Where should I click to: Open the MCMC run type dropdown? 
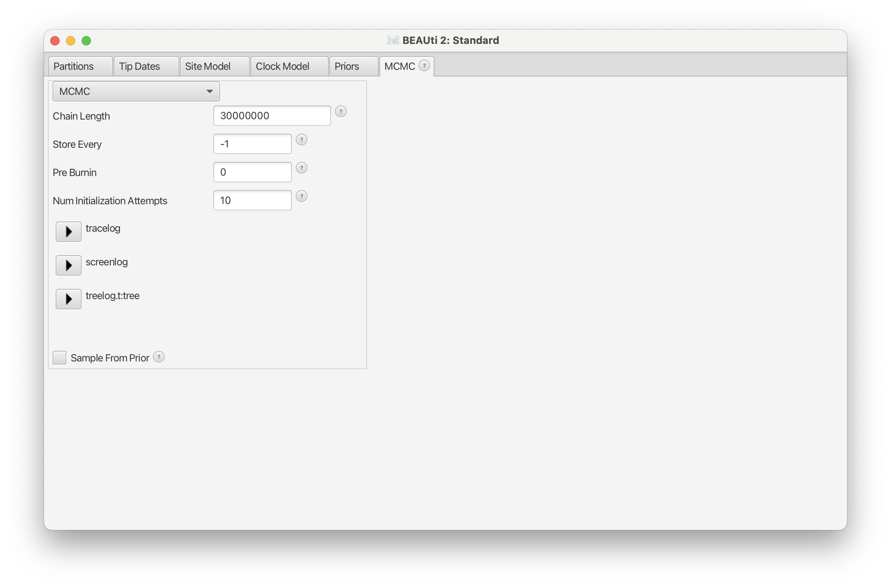[136, 91]
